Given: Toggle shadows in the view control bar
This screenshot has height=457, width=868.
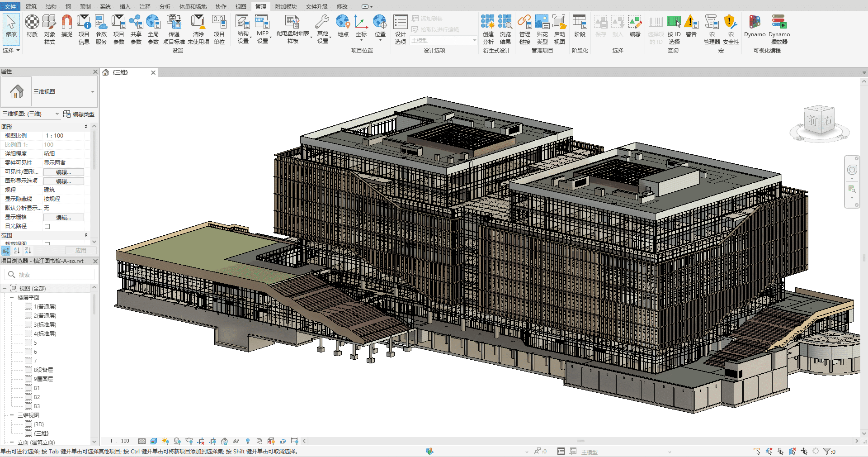Looking at the screenshot, I should click(x=178, y=441).
